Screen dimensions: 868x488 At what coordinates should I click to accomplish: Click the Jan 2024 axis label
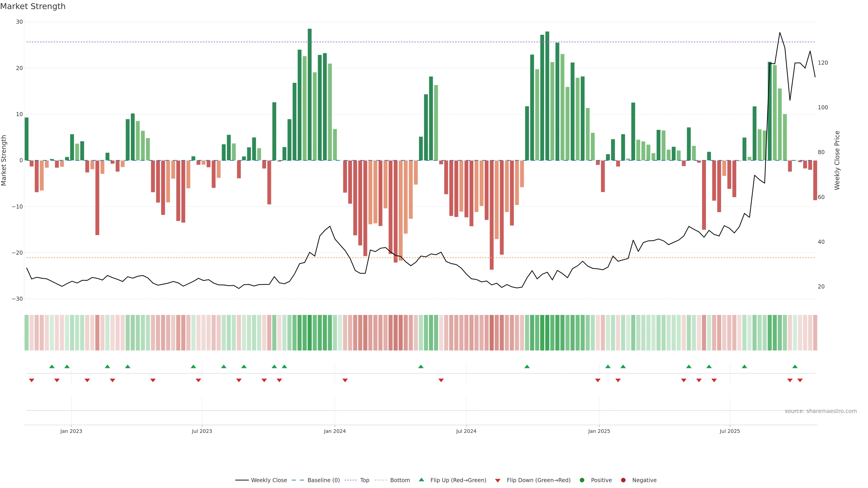coord(335,431)
